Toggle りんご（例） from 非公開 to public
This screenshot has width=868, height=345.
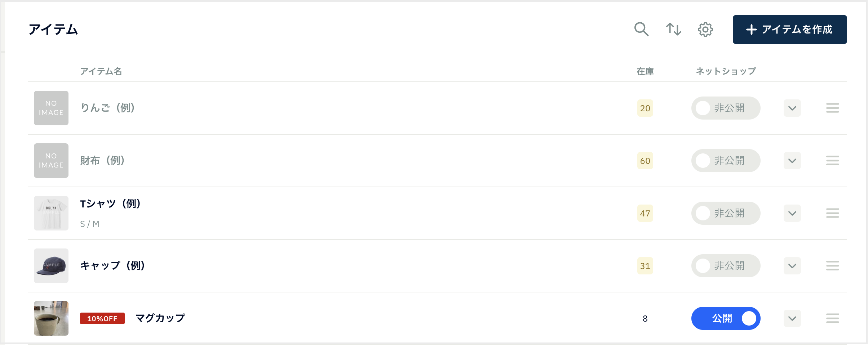[726, 108]
